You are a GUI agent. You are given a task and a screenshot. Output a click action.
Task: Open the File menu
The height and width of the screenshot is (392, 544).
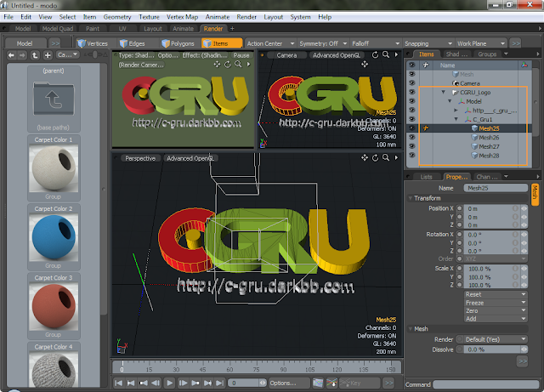8,17
